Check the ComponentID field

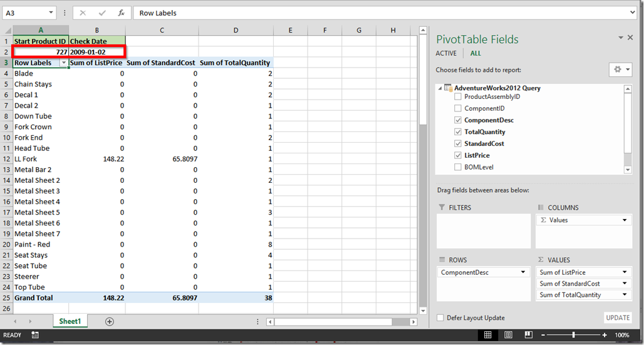coord(458,108)
